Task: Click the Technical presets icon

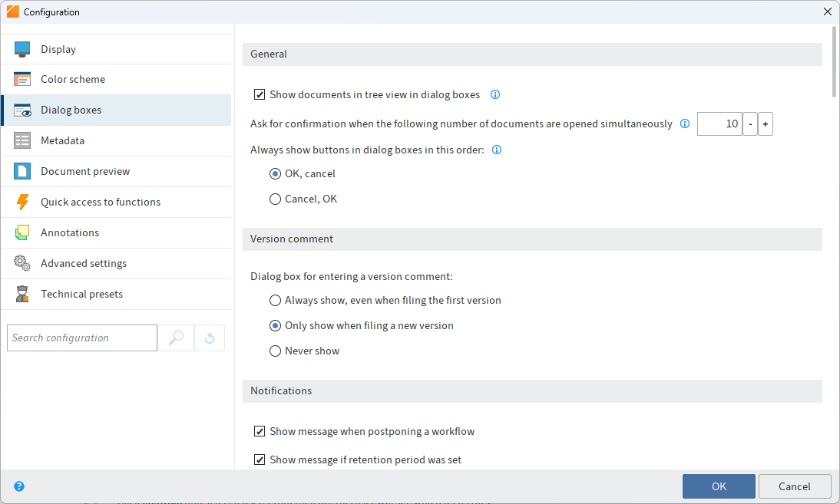Action: click(24, 294)
